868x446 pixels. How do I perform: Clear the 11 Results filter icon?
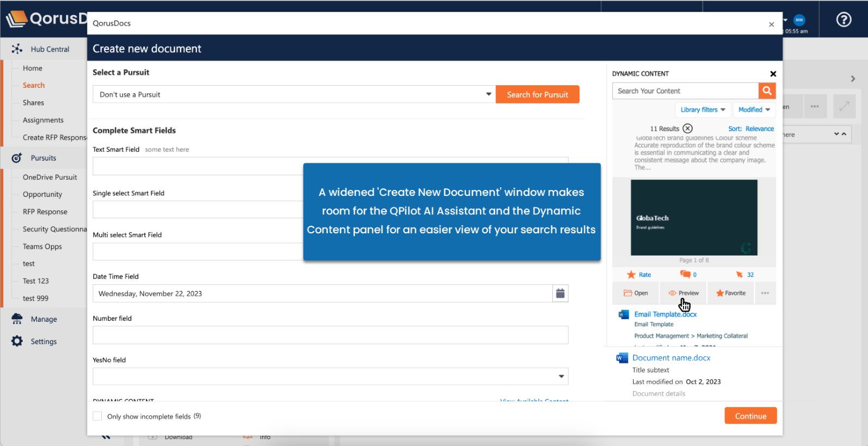tap(687, 129)
